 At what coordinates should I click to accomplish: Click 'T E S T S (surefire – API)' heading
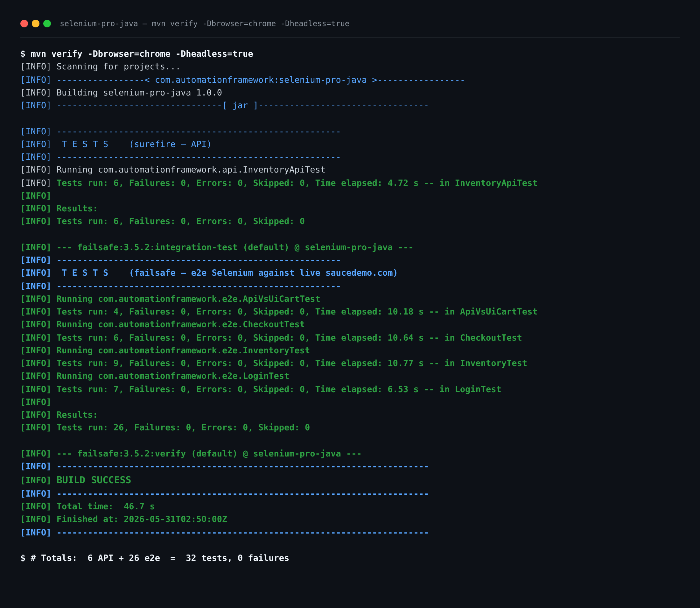tap(116, 144)
